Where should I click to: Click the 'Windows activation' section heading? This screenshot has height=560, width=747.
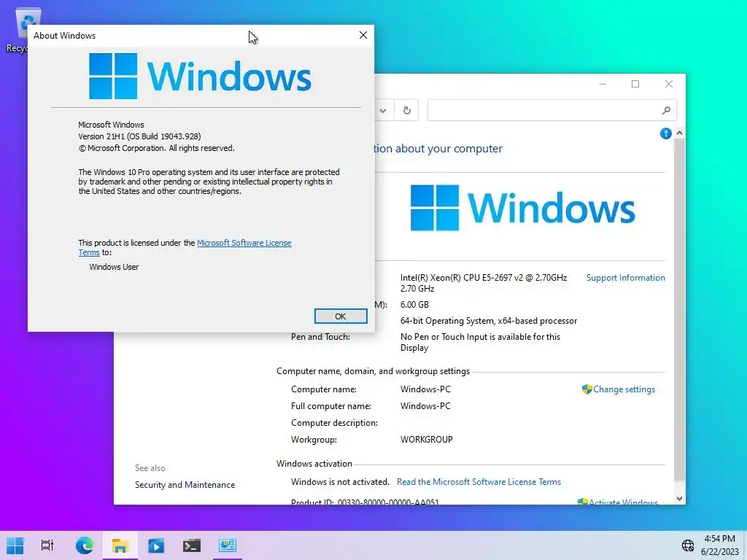314,464
